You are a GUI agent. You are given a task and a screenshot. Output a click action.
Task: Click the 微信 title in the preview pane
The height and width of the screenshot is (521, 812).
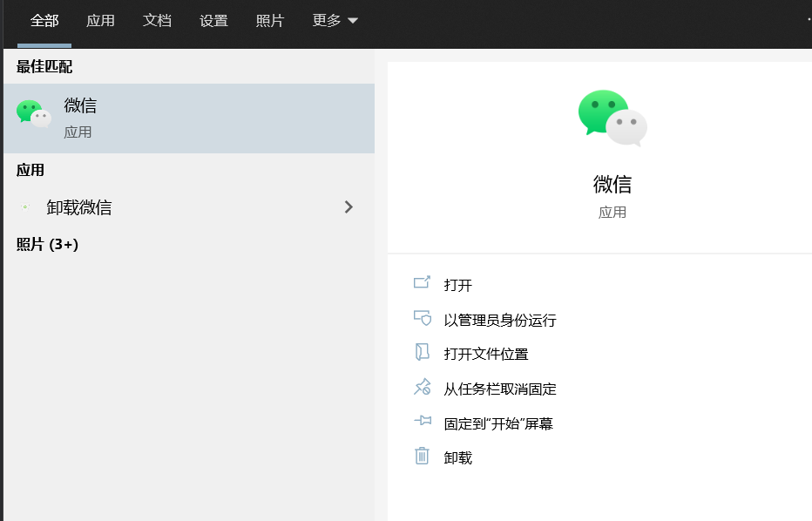(x=612, y=185)
